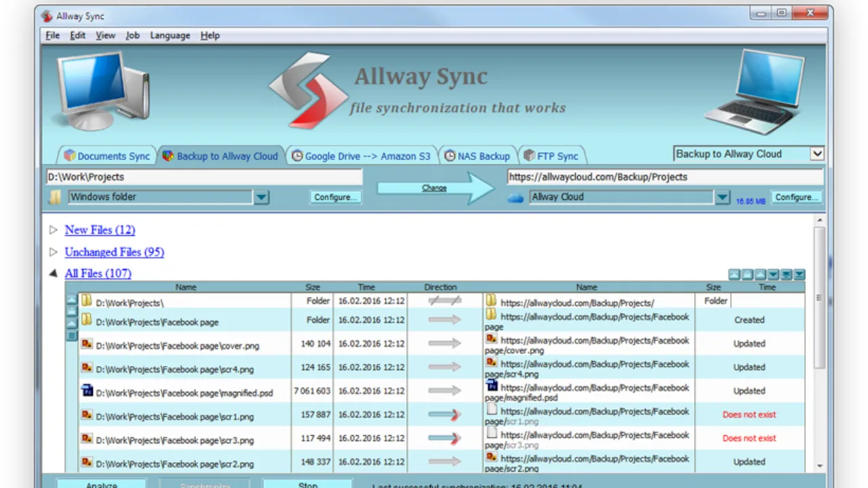Open the File menu
Screen dimensions: 868x488
(x=52, y=35)
